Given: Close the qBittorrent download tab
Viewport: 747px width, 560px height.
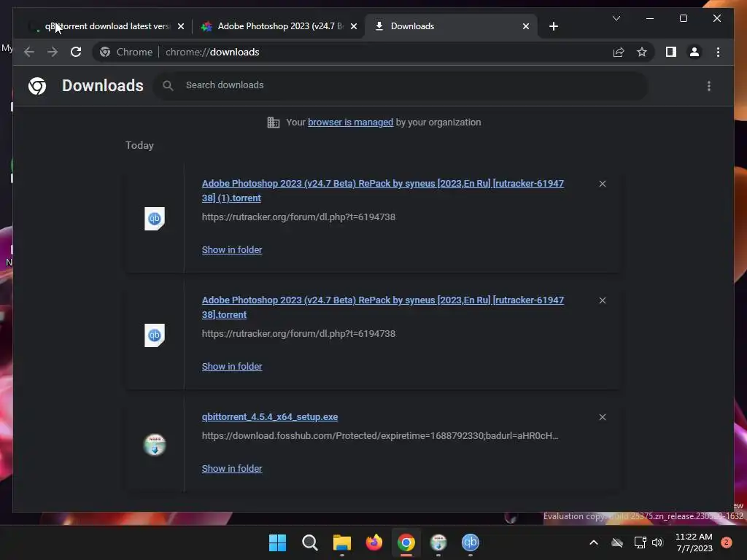Looking at the screenshot, I should pyautogui.click(x=181, y=27).
